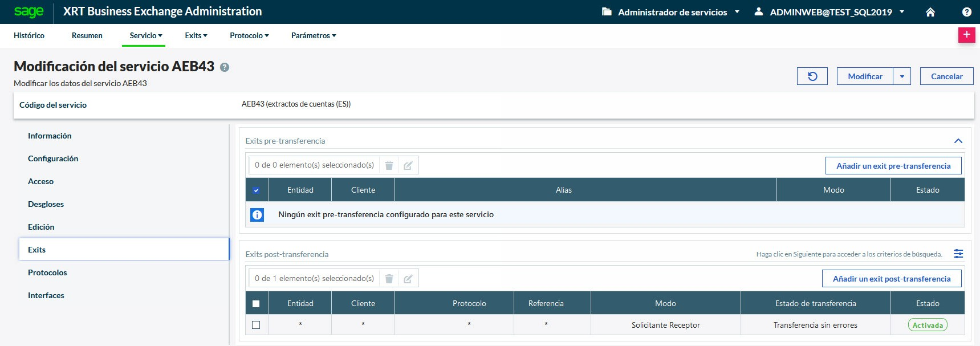Viewport: 980px width, 346px height.
Task: Click the red plus button
Action: [x=966, y=35]
